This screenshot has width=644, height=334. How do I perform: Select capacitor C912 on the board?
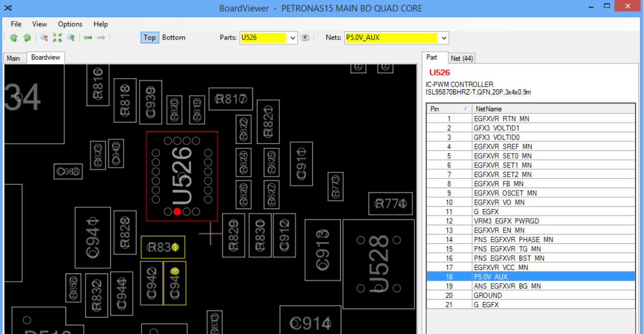(285, 235)
